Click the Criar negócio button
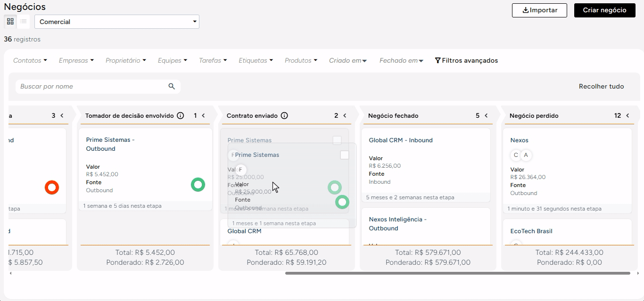644x301 pixels. 604,10
